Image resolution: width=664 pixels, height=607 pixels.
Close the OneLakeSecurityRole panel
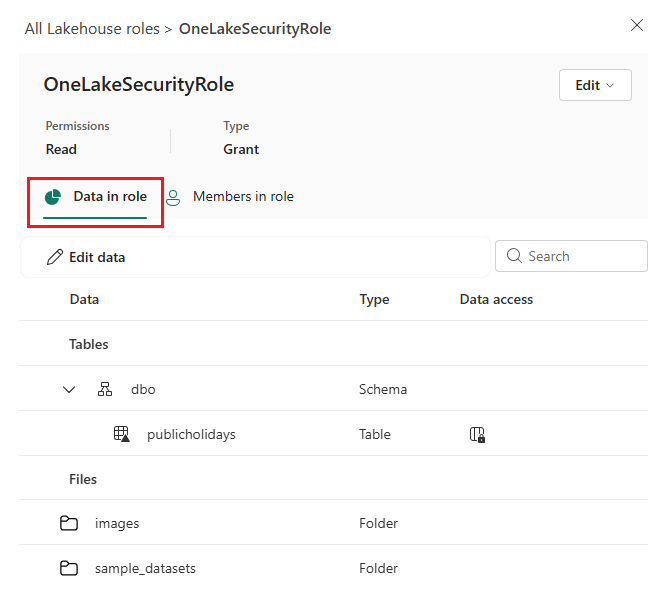[636, 25]
